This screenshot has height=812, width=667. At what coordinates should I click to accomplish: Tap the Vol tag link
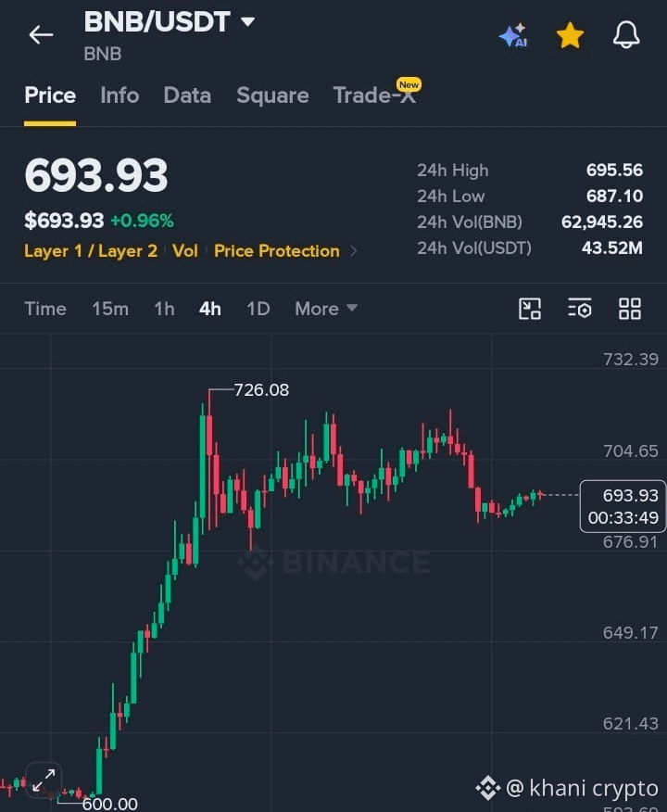(x=184, y=251)
